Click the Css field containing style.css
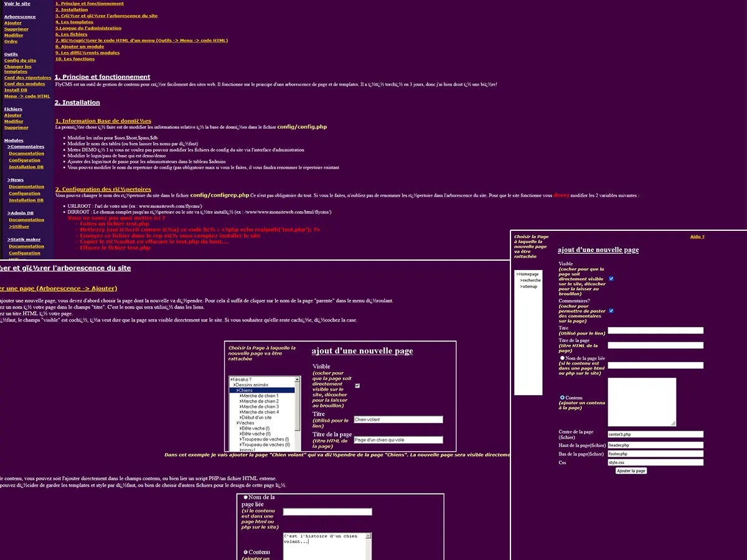 pos(655,462)
